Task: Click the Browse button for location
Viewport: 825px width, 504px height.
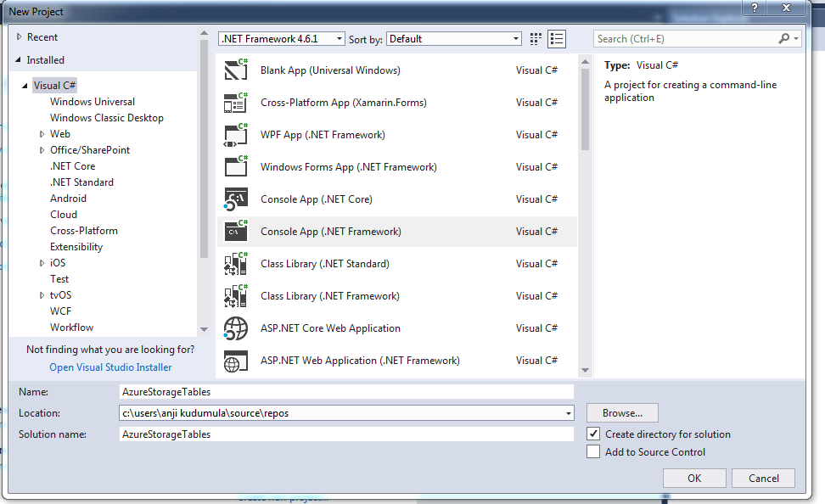Action: [622, 412]
